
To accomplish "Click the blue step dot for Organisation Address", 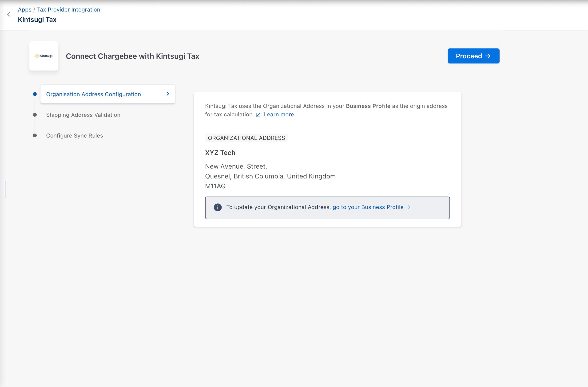I will tap(35, 94).
